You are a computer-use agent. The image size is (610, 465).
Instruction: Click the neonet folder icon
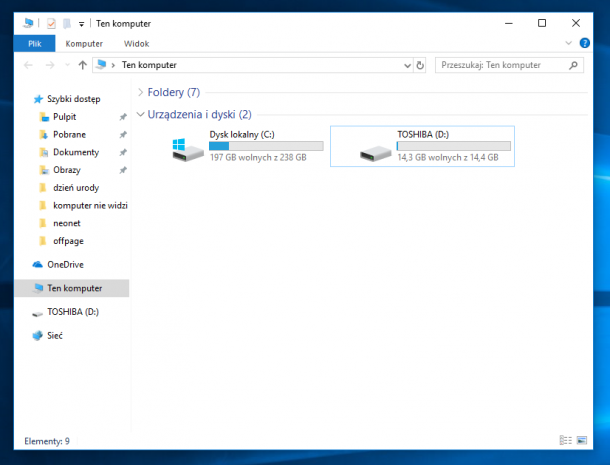pos(43,223)
